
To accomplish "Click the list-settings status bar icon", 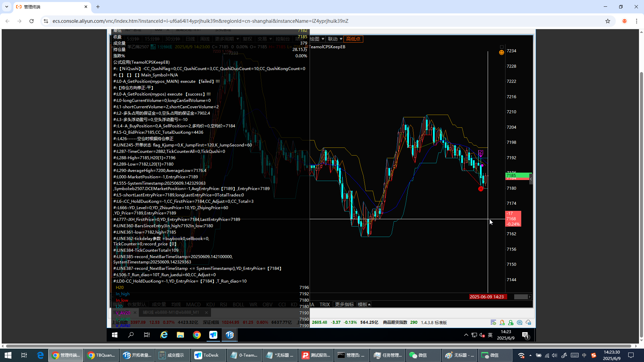I will (x=493, y=322).
